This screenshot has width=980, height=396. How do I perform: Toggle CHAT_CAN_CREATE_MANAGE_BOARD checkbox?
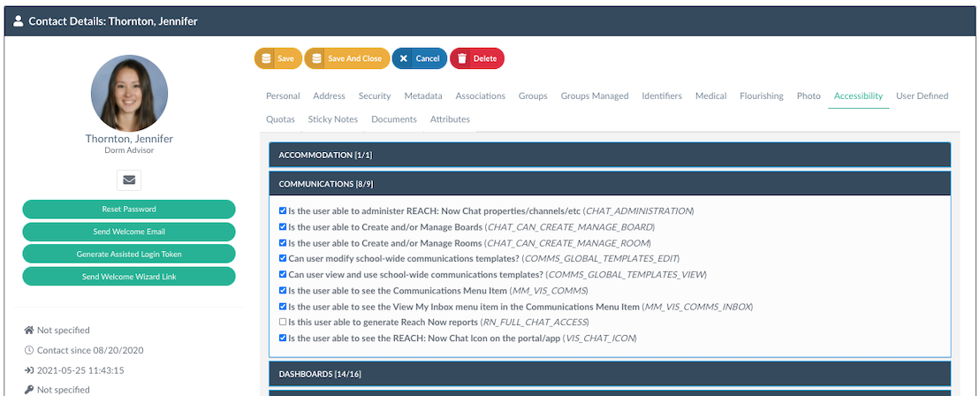tap(283, 226)
